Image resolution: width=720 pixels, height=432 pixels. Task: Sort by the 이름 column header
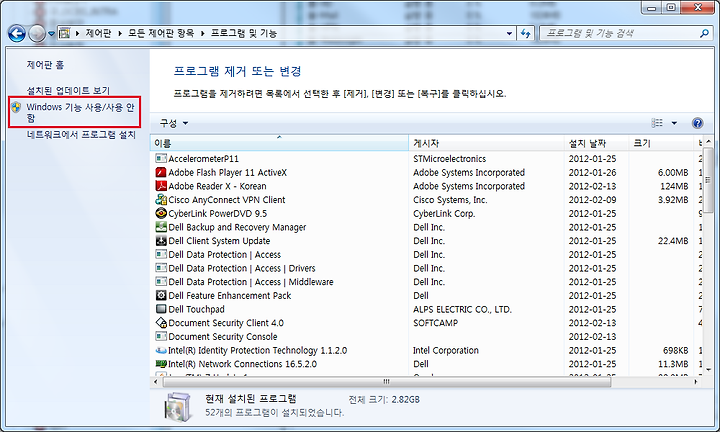(279, 143)
